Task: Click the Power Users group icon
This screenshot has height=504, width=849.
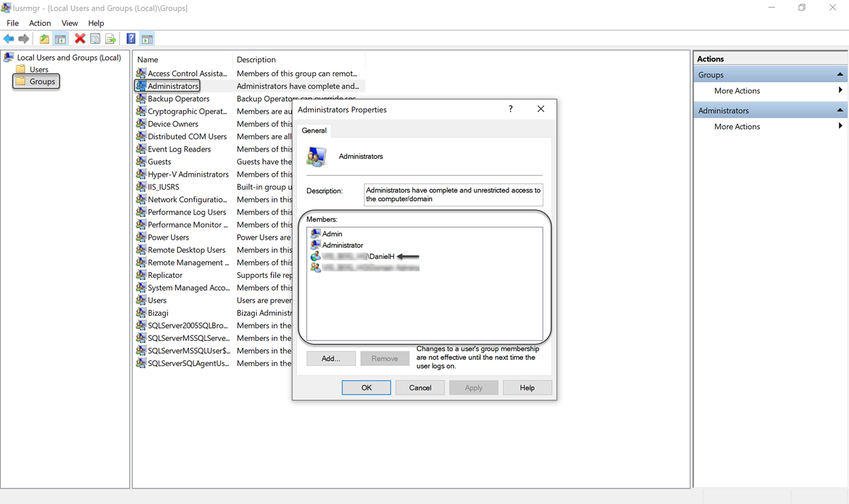Action: coord(141,237)
